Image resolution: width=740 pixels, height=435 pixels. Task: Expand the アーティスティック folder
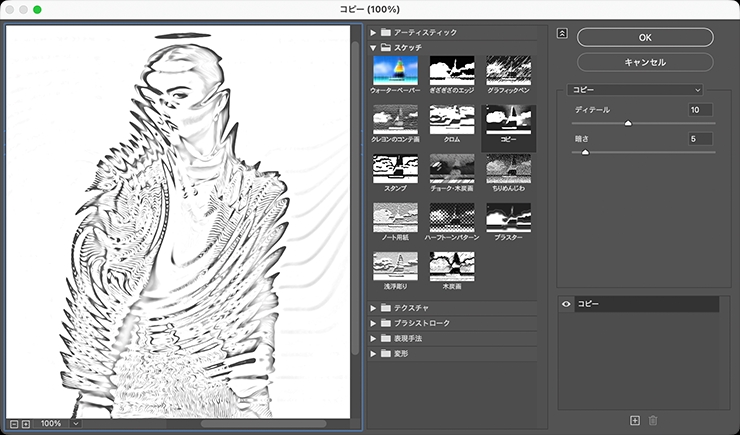(374, 33)
